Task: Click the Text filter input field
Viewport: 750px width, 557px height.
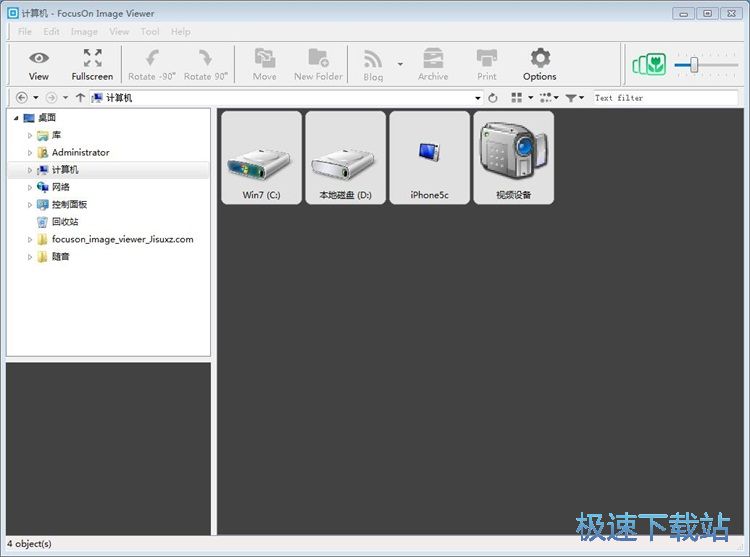Action: (662, 98)
